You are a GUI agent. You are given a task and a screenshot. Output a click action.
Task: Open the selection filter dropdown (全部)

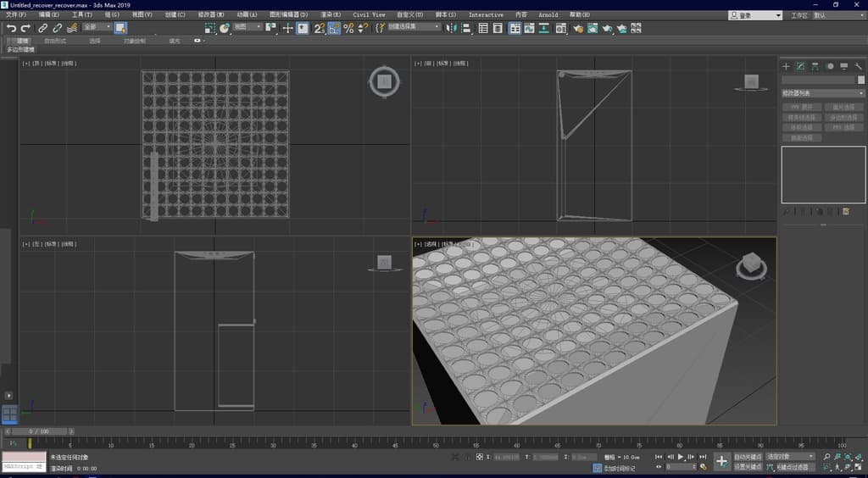click(x=97, y=27)
